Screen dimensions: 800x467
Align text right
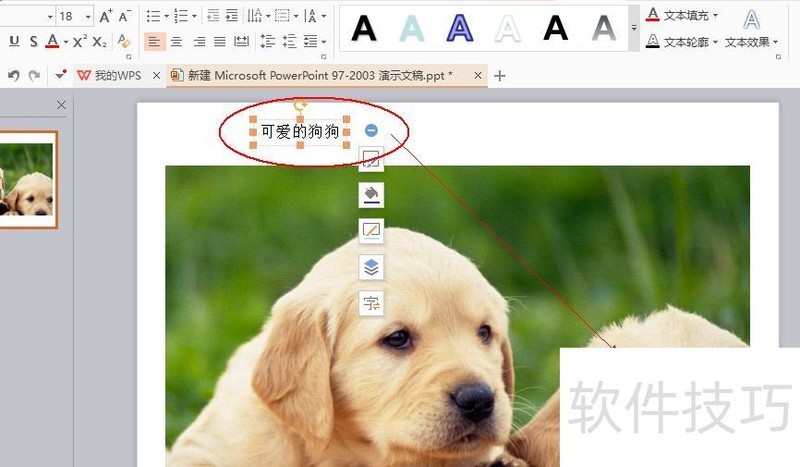pyautogui.click(x=199, y=42)
